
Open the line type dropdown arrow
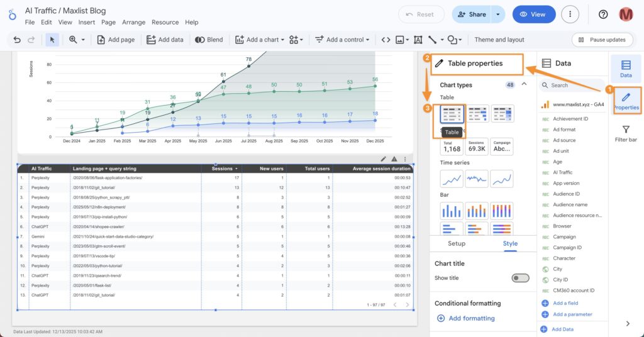442,40
